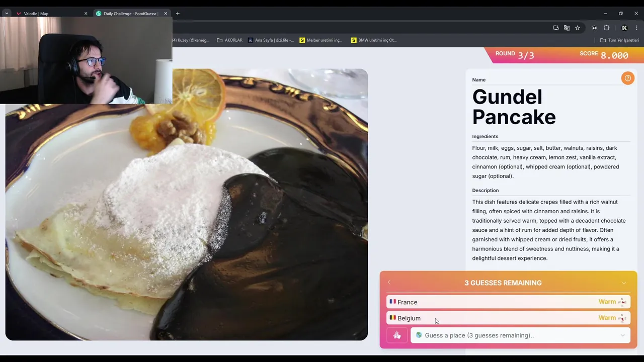Click the yellow 'S' favicon beside BMW bookmark
Viewport: 644px width, 362px height.
[x=354, y=40]
